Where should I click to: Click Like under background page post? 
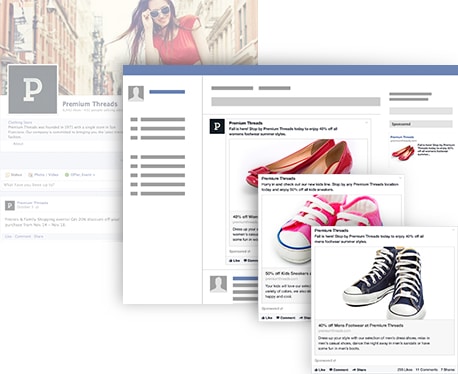(8, 236)
